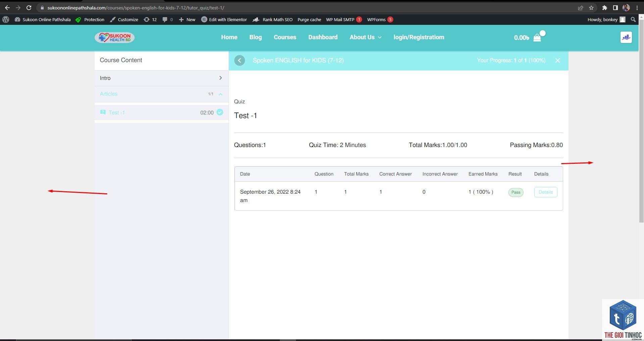
Task: Open Sukoon Online Pathshala site menu
Action: 43,19
